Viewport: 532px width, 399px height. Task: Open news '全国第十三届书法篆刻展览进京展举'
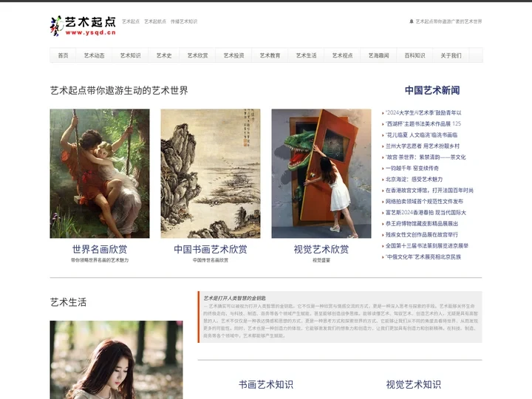pos(427,245)
